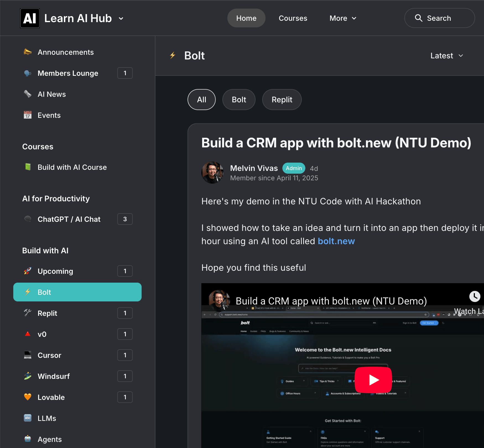Open AI News space

coord(77,94)
